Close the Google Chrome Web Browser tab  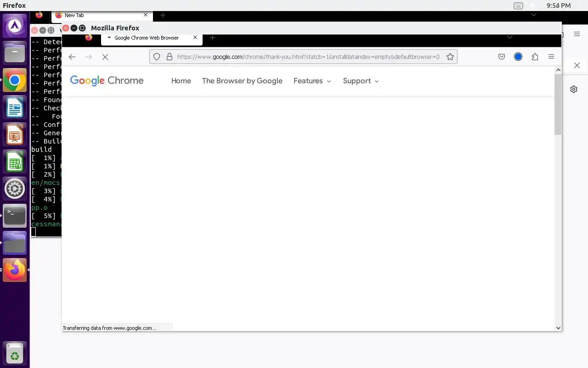point(195,38)
